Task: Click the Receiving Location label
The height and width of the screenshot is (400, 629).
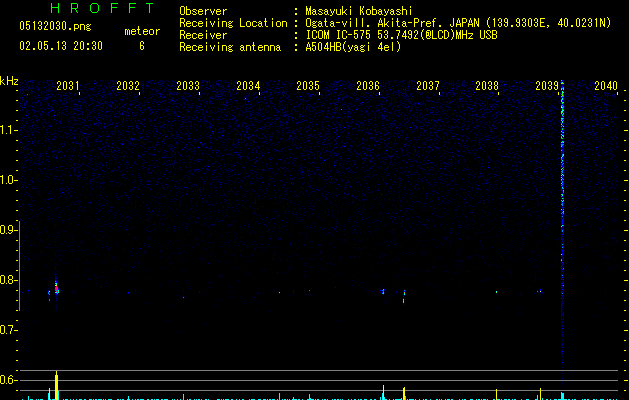Action: (233, 23)
